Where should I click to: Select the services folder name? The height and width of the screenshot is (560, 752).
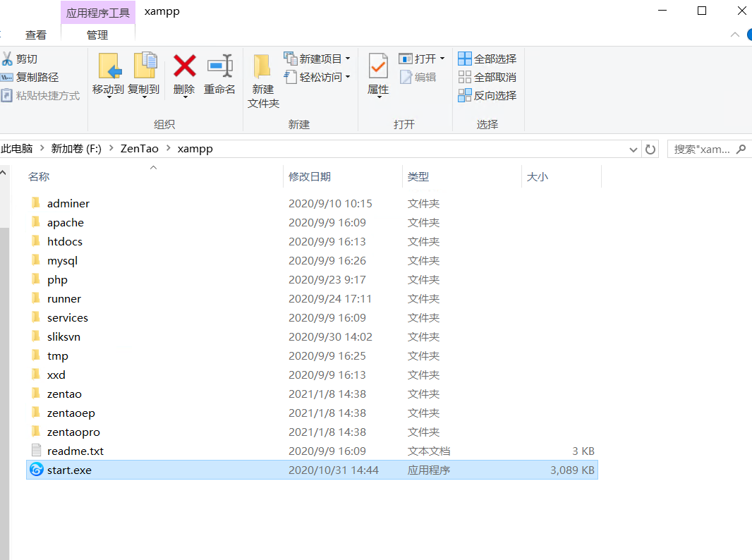[68, 318]
